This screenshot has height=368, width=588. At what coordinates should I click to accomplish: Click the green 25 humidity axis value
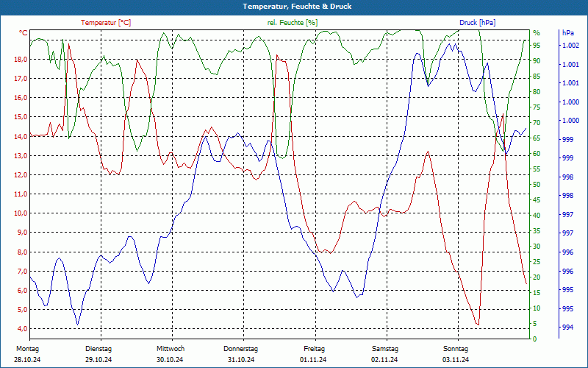[x=537, y=262]
